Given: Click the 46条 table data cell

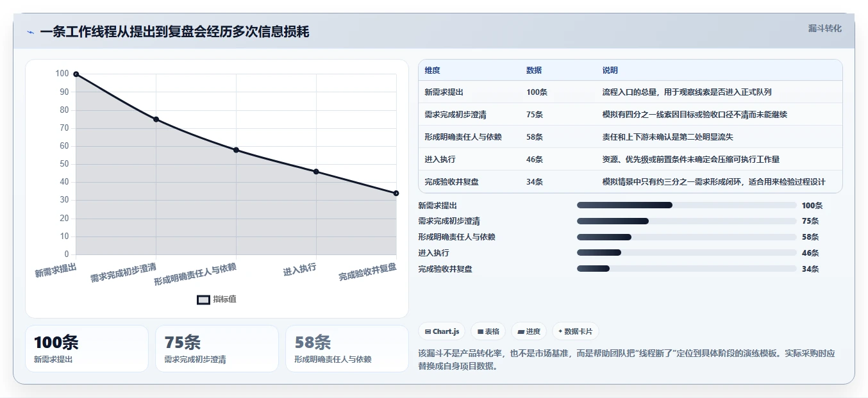Looking at the screenshot, I should point(535,160).
